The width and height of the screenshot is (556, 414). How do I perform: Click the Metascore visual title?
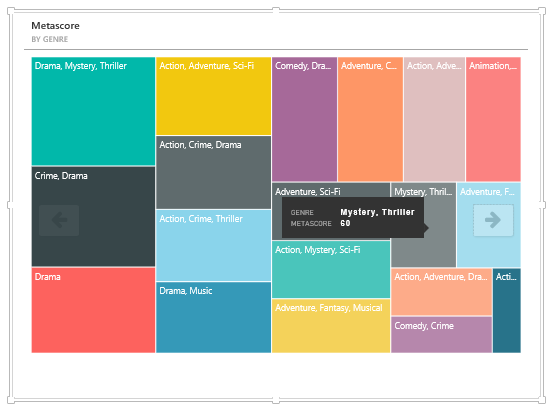point(55,26)
